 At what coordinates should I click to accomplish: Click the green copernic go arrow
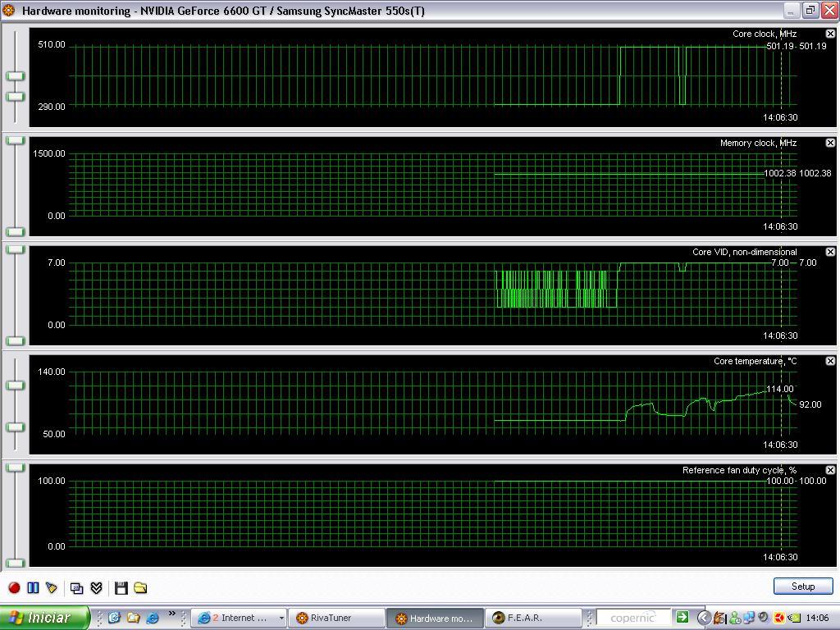tap(682, 617)
